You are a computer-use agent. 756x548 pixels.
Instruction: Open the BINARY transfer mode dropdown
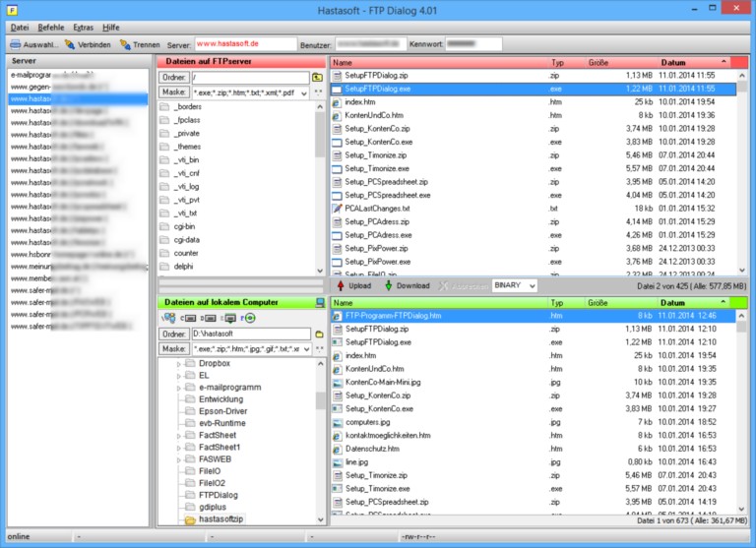[532, 285]
